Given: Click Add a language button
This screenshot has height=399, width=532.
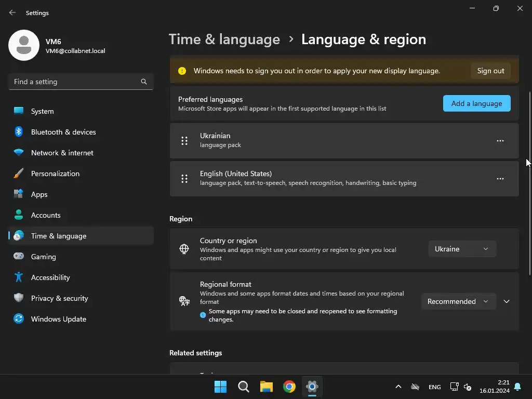Looking at the screenshot, I should (x=477, y=103).
